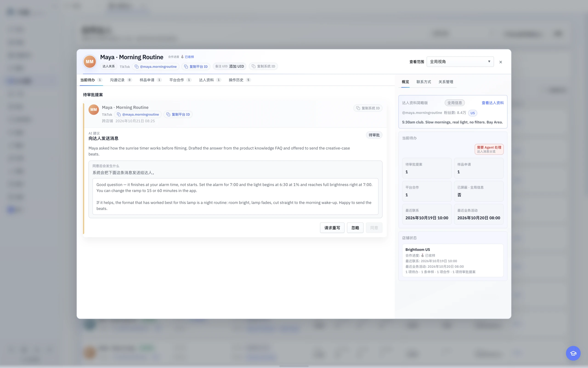Open the 平台合作 count tile
Screen dimensions: 588x368
click(427, 191)
